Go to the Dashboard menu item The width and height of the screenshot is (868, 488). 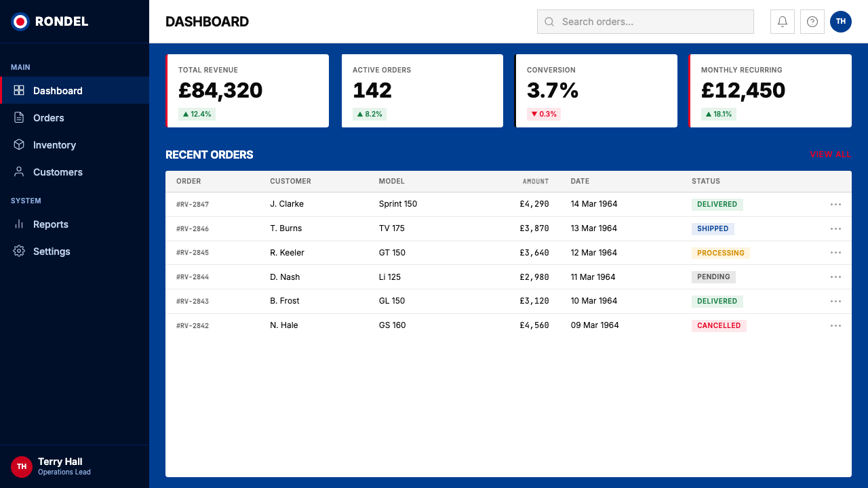point(75,90)
